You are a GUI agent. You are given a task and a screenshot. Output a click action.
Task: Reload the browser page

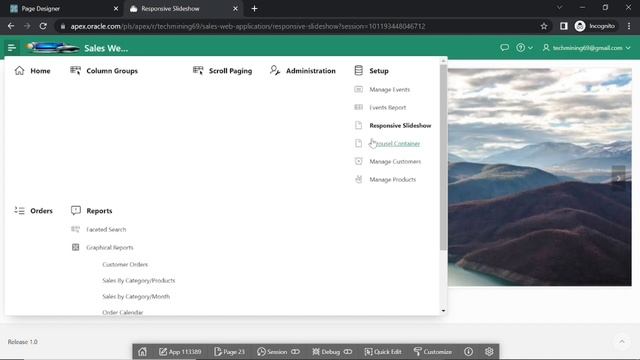43,26
